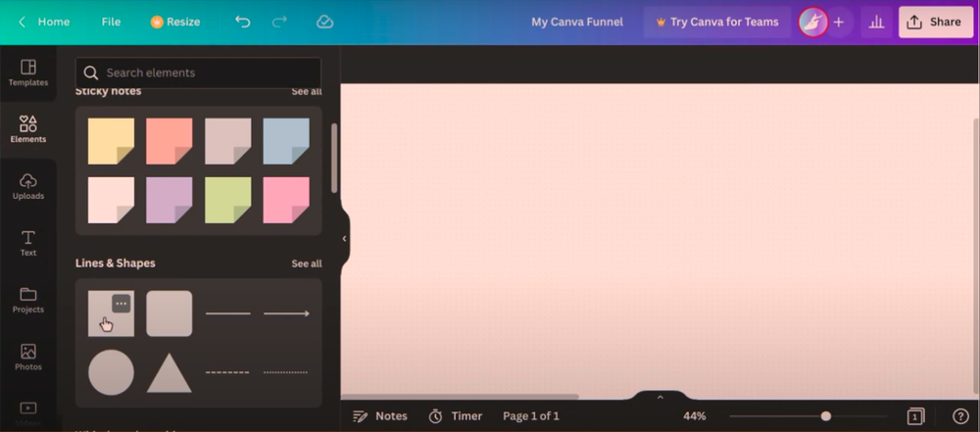This screenshot has height=432, width=980.
Task: Check cloud save status icon
Action: [324, 22]
